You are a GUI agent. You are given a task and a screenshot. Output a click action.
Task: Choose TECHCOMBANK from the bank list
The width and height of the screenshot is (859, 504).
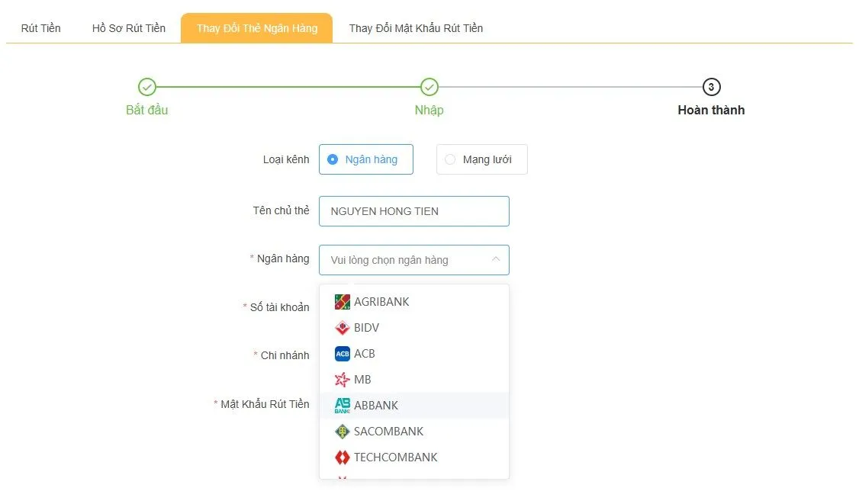pos(395,457)
